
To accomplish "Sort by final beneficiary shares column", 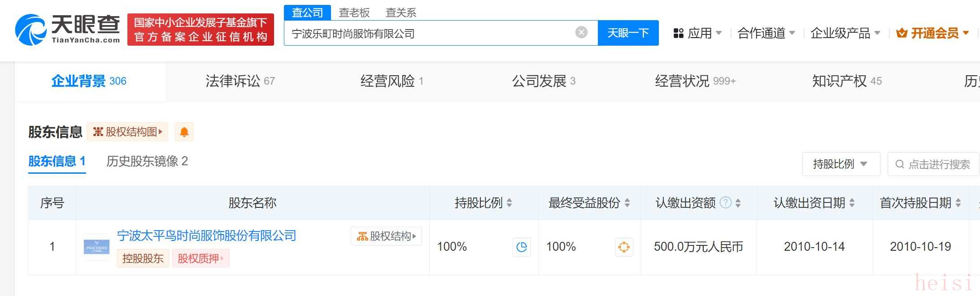I will (x=627, y=203).
